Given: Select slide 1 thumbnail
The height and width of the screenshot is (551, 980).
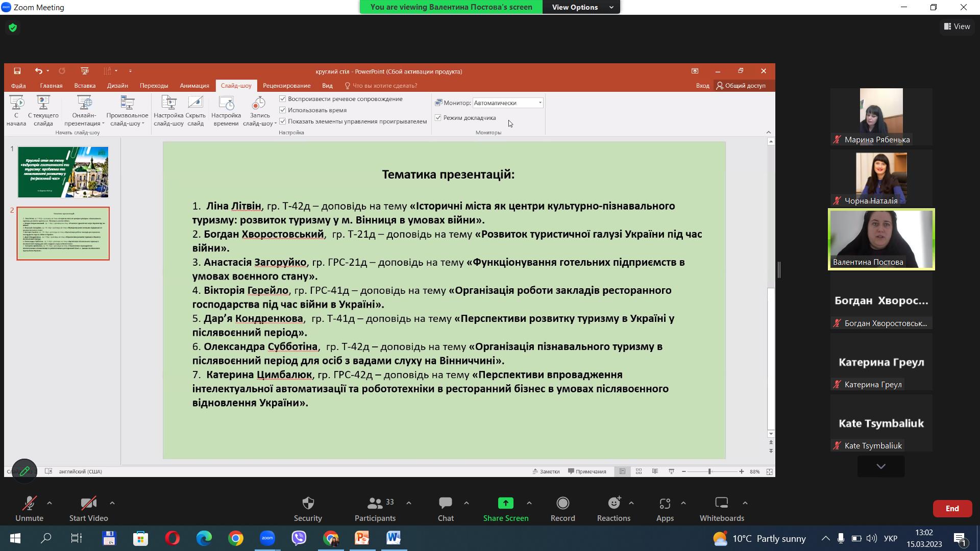Looking at the screenshot, I should coord(63,172).
